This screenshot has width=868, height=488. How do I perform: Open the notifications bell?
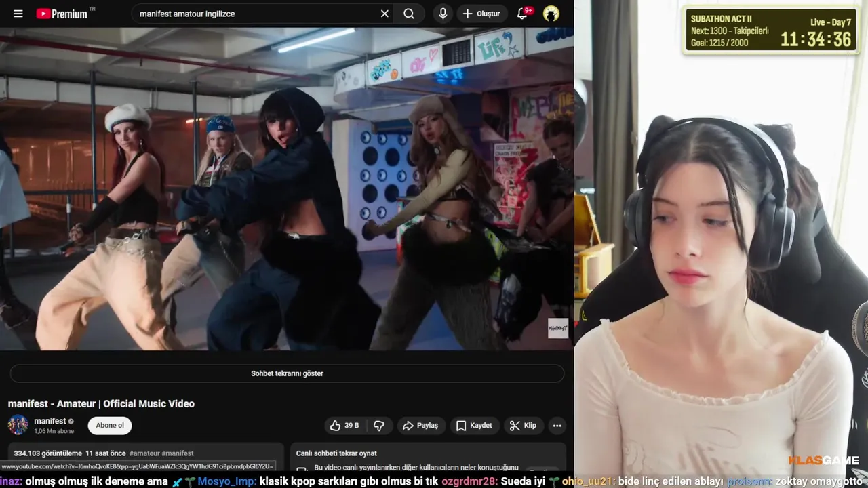(523, 14)
